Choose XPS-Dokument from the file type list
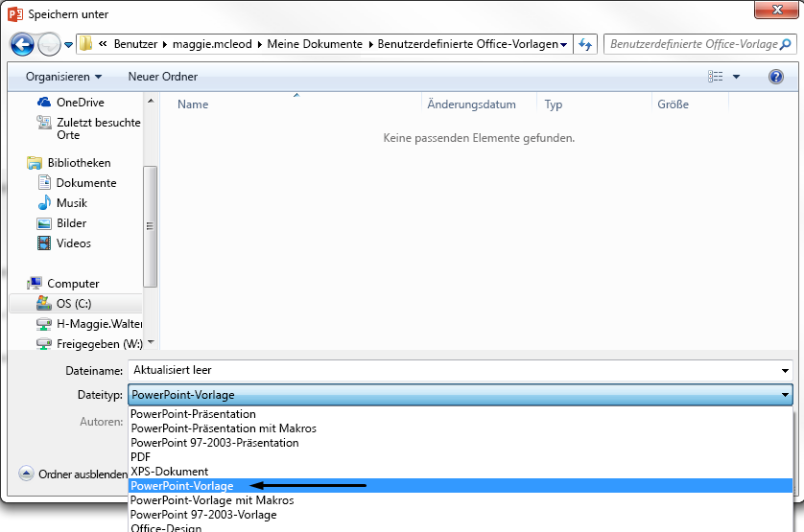This screenshot has width=804, height=532. (x=169, y=471)
